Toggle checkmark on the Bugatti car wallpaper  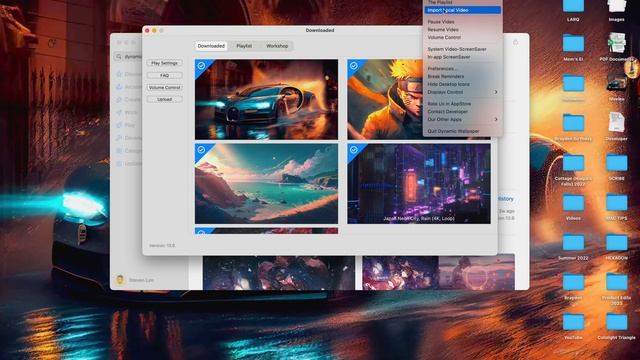pos(201,65)
